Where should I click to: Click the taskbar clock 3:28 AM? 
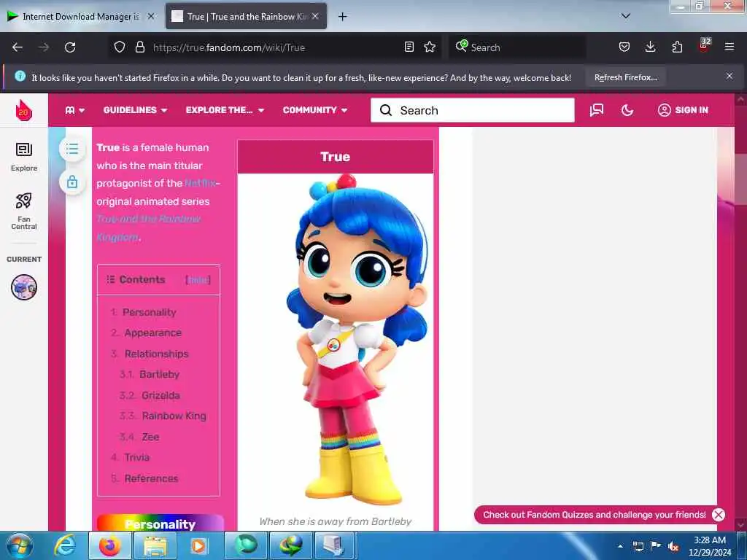point(710,545)
